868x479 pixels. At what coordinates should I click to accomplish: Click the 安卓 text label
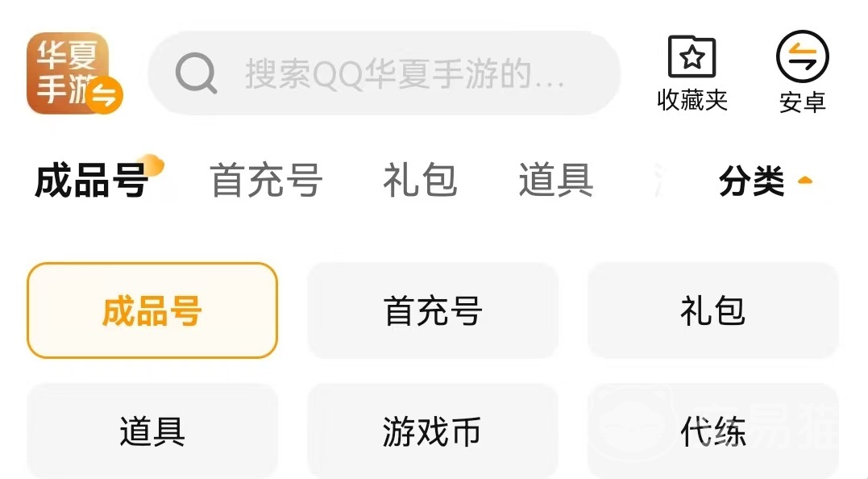[802, 102]
